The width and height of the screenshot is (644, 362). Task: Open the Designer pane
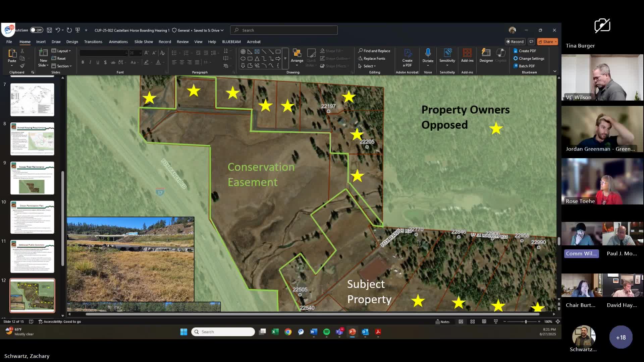click(486, 55)
